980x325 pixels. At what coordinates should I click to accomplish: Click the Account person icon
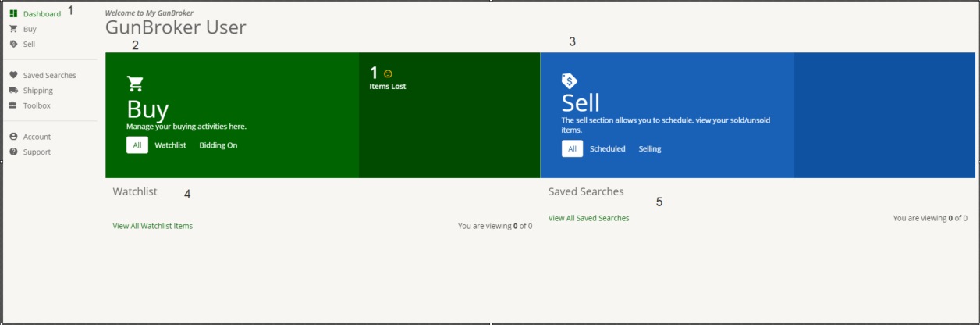14,137
